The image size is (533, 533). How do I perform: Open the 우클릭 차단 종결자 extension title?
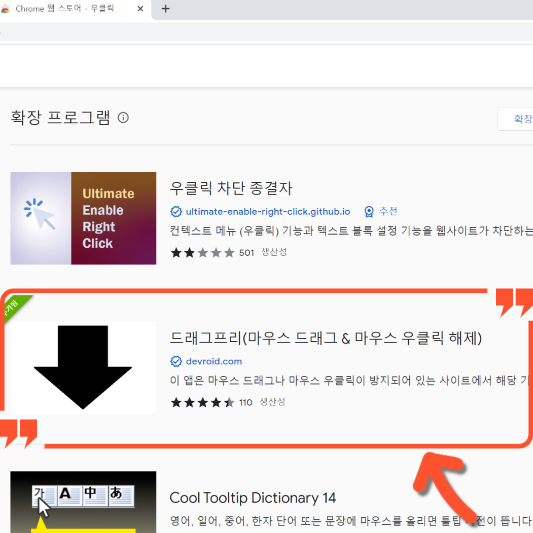(231, 188)
